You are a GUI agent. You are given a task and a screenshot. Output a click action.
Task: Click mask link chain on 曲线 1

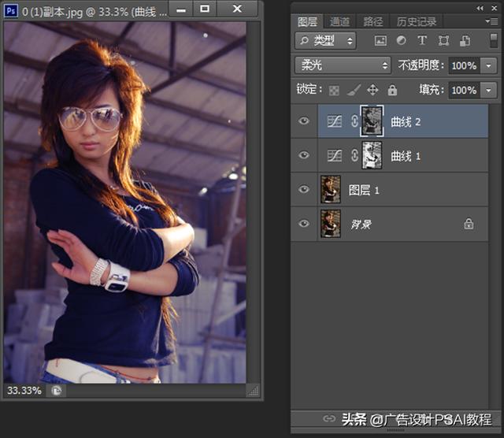(354, 156)
